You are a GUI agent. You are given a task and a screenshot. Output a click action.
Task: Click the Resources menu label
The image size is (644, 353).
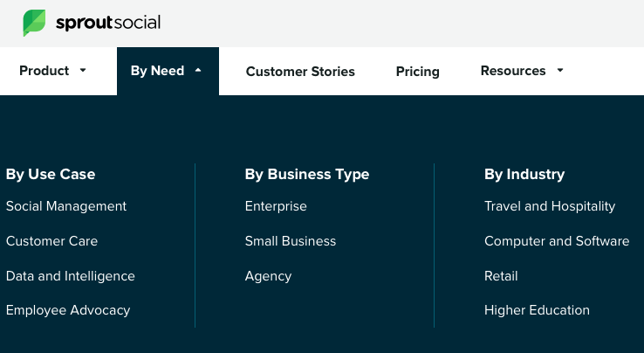pyautogui.click(x=513, y=71)
